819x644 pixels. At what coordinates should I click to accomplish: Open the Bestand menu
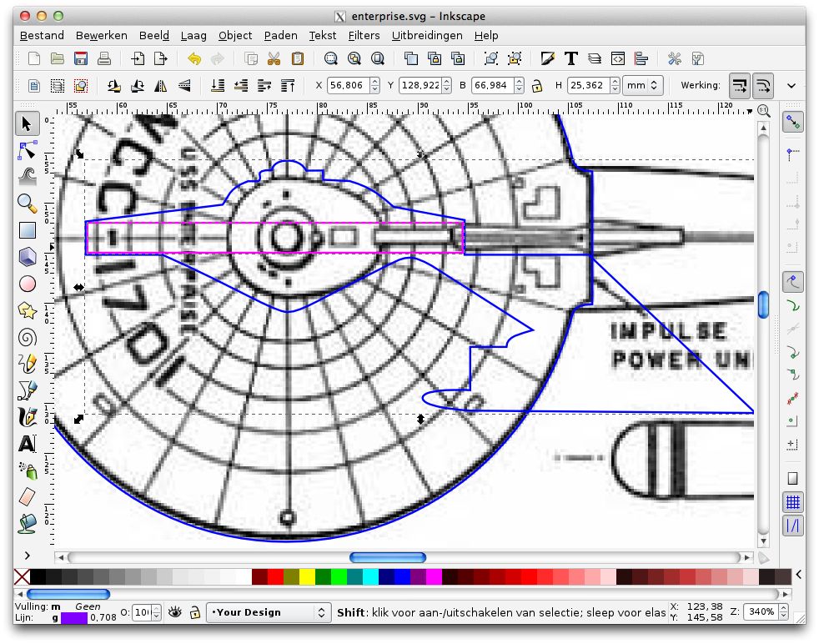pos(42,36)
